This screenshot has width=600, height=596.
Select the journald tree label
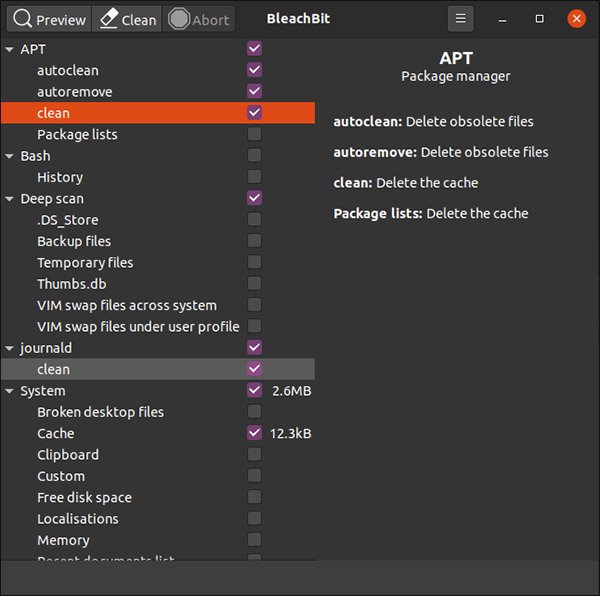(46, 348)
